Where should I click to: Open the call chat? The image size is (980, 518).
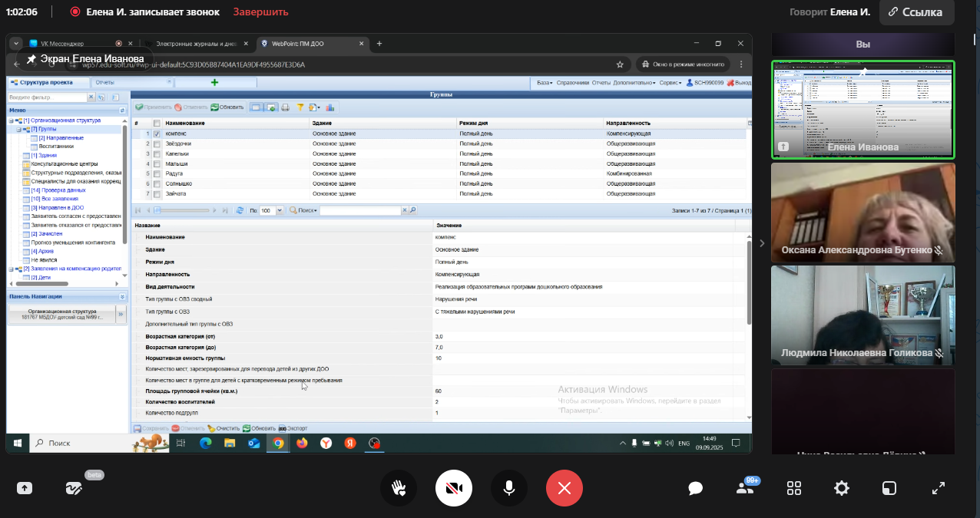(x=696, y=488)
